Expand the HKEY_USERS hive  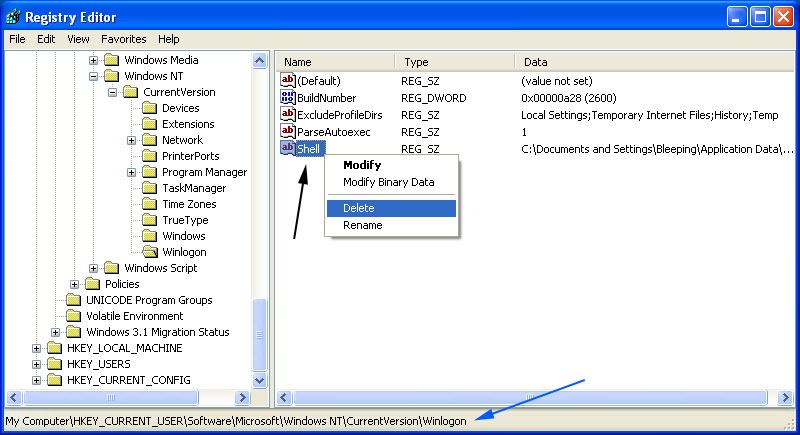[x=36, y=364]
